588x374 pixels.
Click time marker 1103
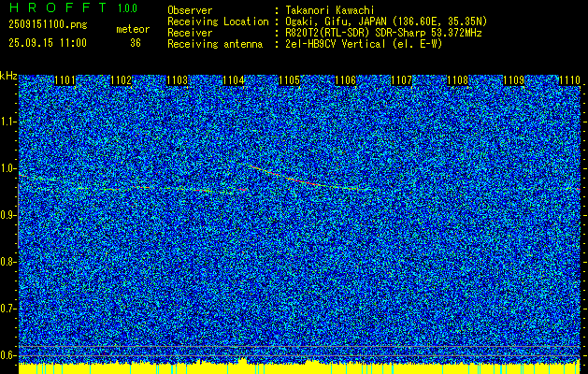point(177,80)
